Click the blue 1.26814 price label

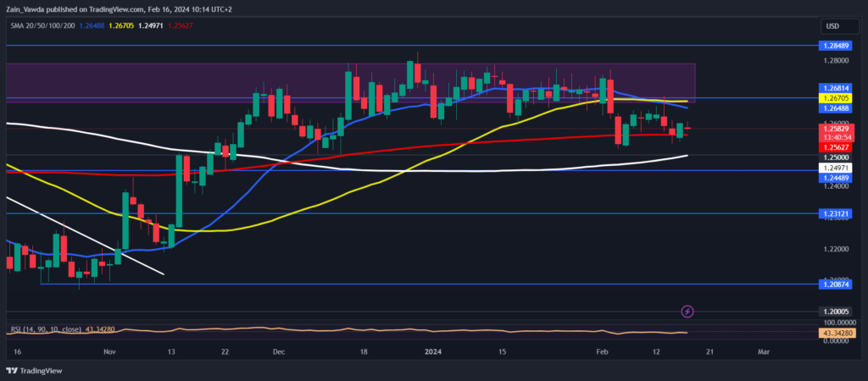click(x=835, y=88)
